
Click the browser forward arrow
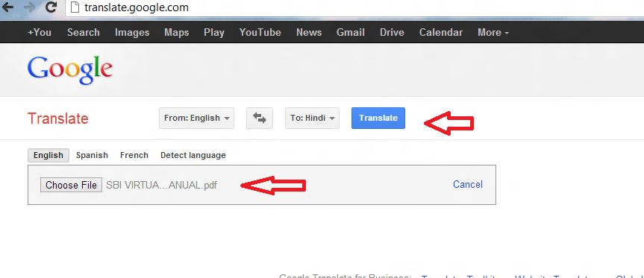(29, 7)
